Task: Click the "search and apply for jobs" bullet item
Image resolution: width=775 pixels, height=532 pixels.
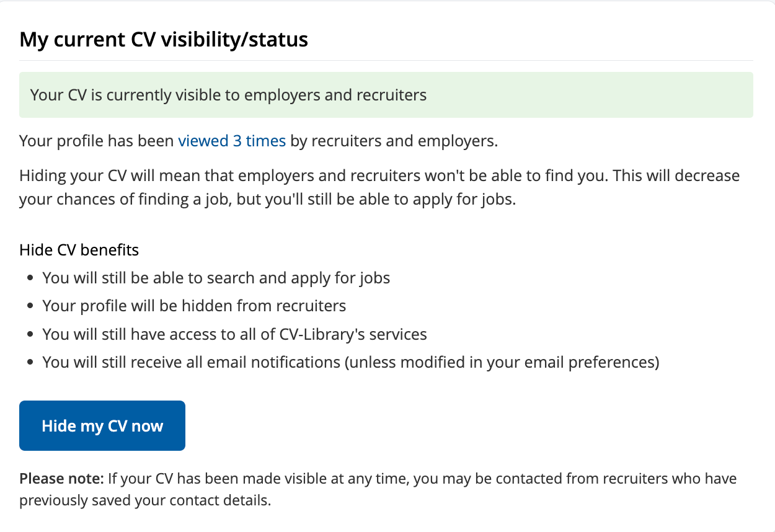Action: (216, 278)
